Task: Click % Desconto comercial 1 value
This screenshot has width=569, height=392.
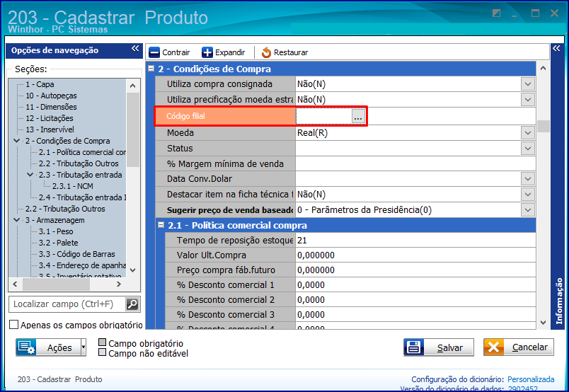Action: click(x=415, y=284)
